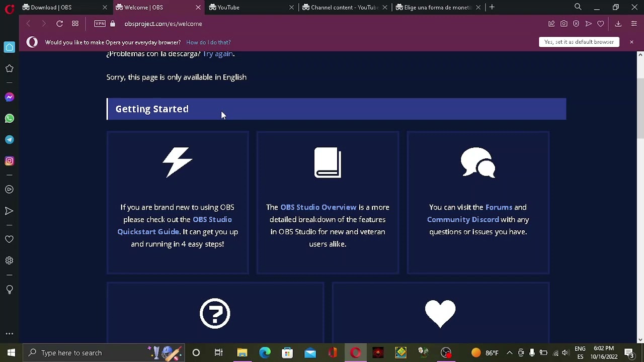
Task: View site security padlock info
Action: click(x=113, y=24)
